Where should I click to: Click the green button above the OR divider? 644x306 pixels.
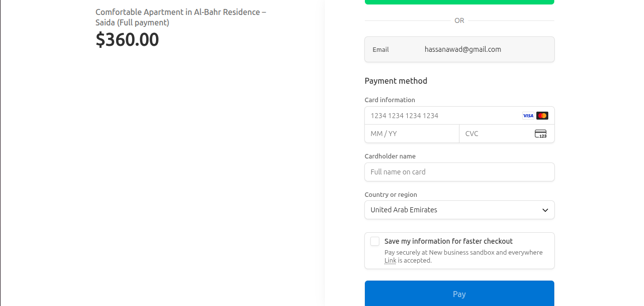(459, 1)
